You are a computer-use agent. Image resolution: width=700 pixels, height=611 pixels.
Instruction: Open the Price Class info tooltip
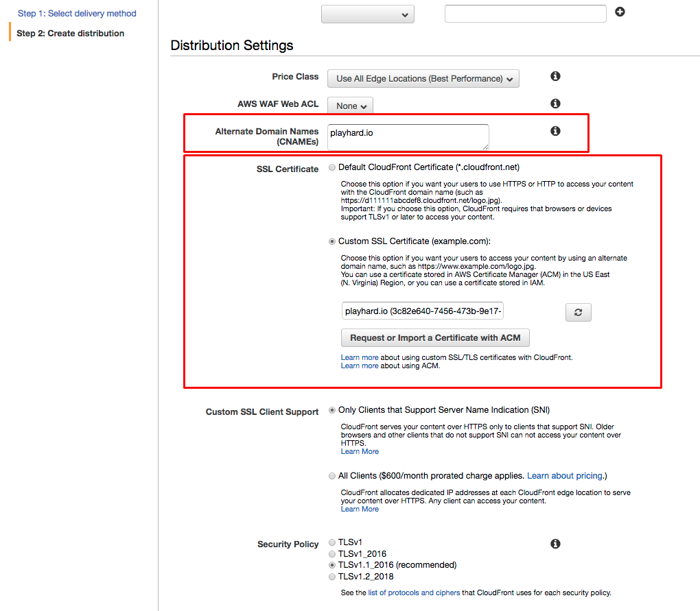point(555,76)
